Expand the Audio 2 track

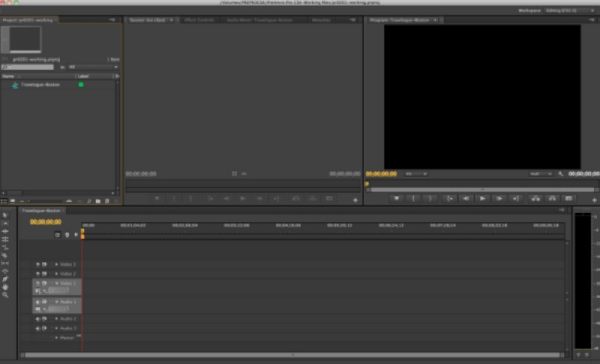[57, 318]
